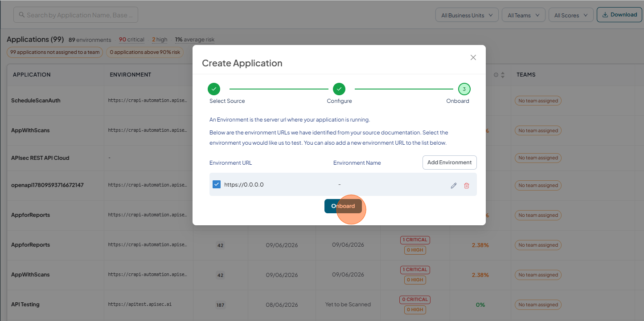The height and width of the screenshot is (321, 644).
Task: Click the '99 applications not assigned to a team' chip
Action: click(55, 52)
